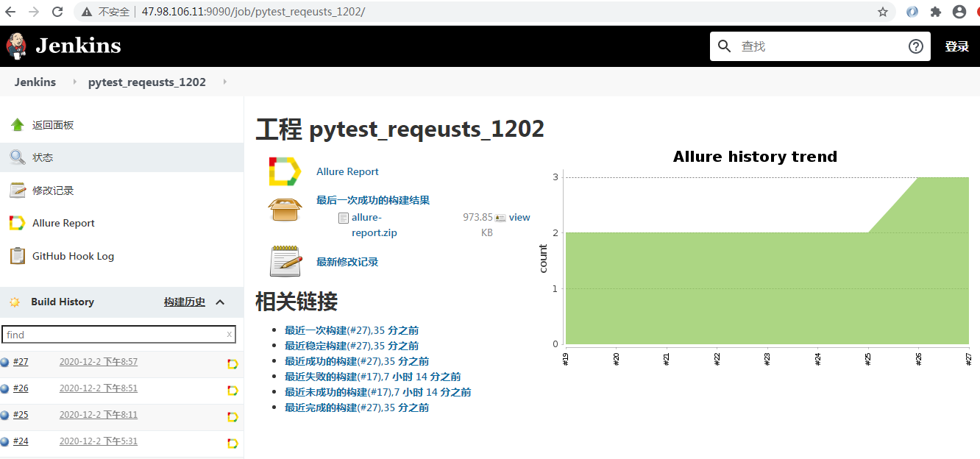The image size is (980, 459).
Task: Open the browser profile avatar icon
Action: click(x=959, y=12)
